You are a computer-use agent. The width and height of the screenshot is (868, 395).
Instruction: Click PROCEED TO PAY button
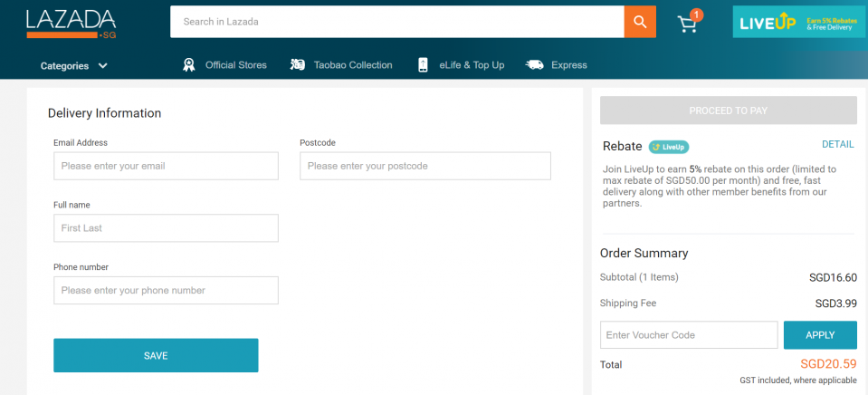[x=728, y=111]
